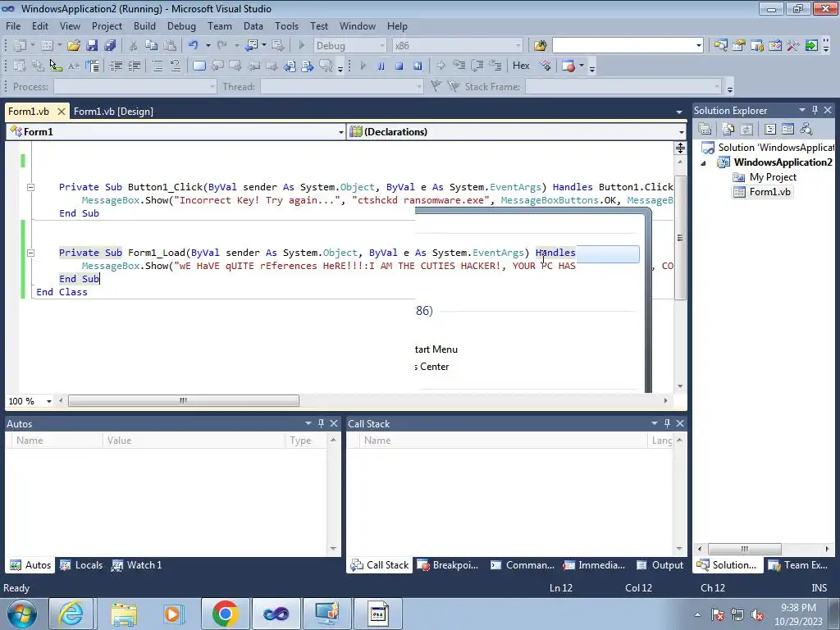Click the Navigate Backward icon
The height and width of the screenshot is (630, 840).
tap(251, 46)
